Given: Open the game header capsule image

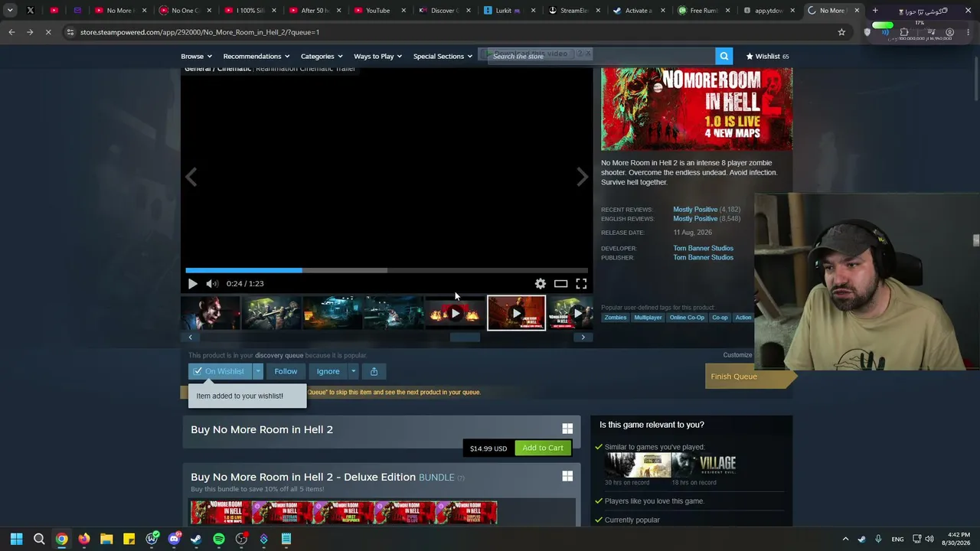Looking at the screenshot, I should click(697, 109).
